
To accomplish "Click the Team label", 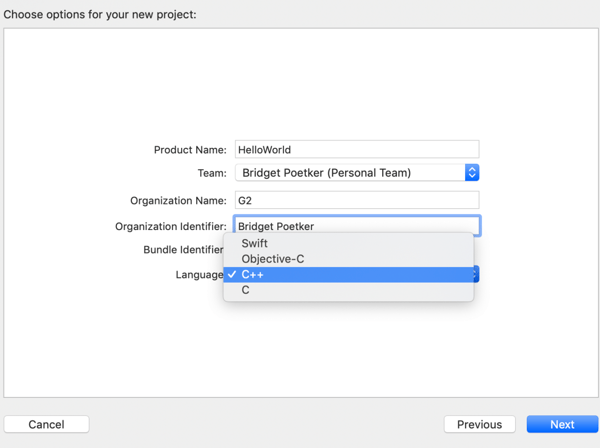I will pos(212,173).
